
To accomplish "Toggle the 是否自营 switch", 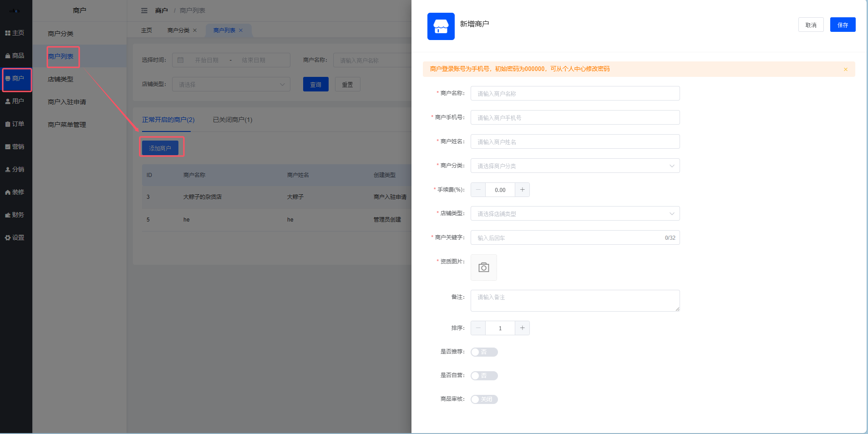I will click(484, 376).
